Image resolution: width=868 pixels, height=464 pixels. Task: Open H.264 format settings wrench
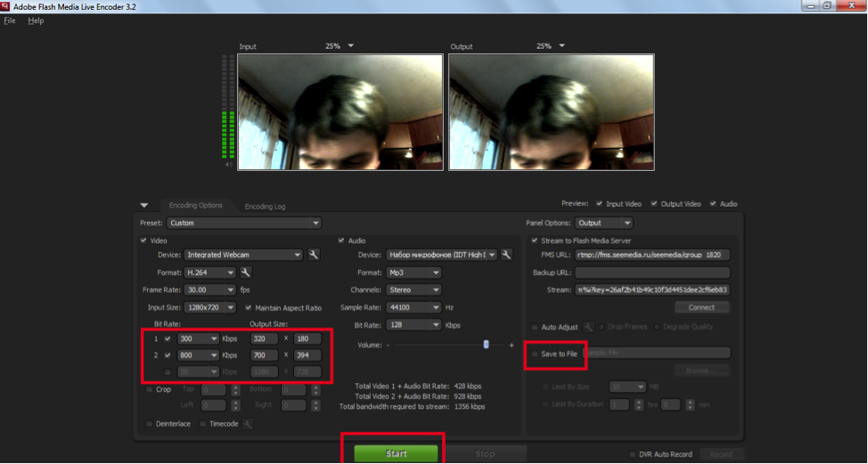pos(246,273)
